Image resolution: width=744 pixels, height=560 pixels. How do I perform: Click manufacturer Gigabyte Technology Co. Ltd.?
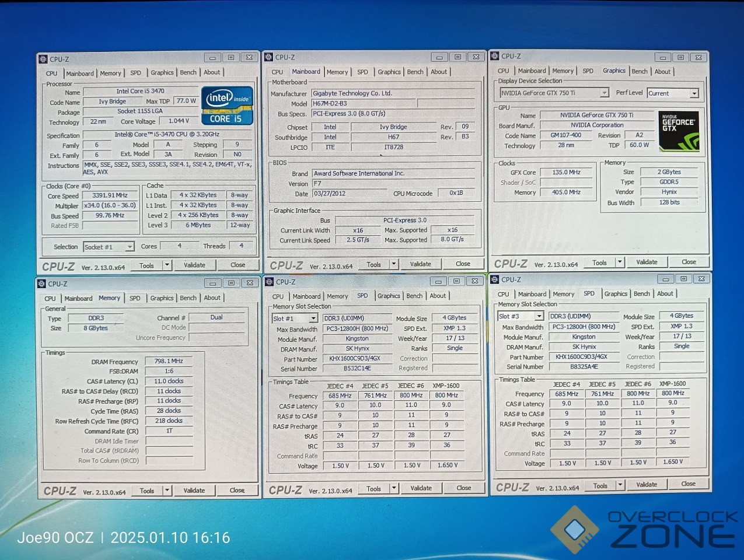[393, 93]
